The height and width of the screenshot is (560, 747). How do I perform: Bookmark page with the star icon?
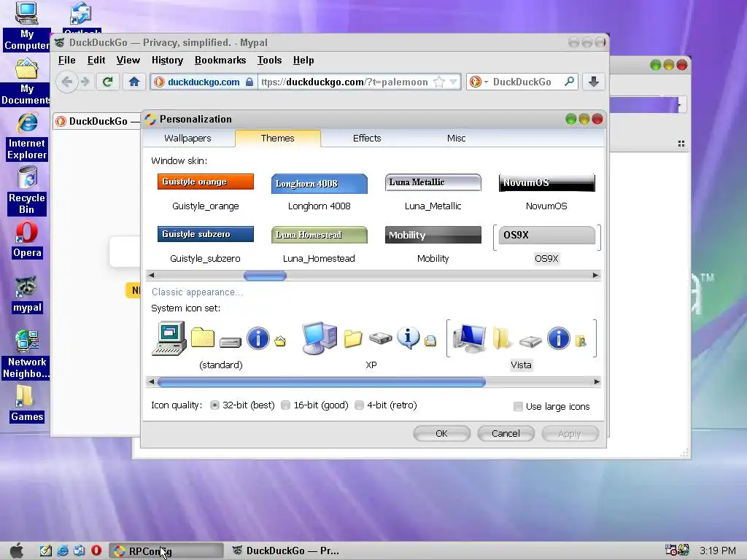coord(438,82)
